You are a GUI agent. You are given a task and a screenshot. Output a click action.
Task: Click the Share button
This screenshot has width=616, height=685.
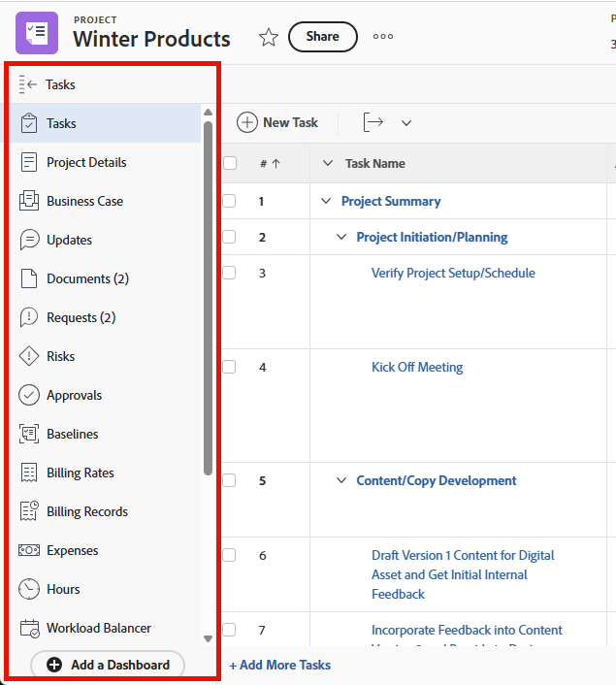[322, 37]
